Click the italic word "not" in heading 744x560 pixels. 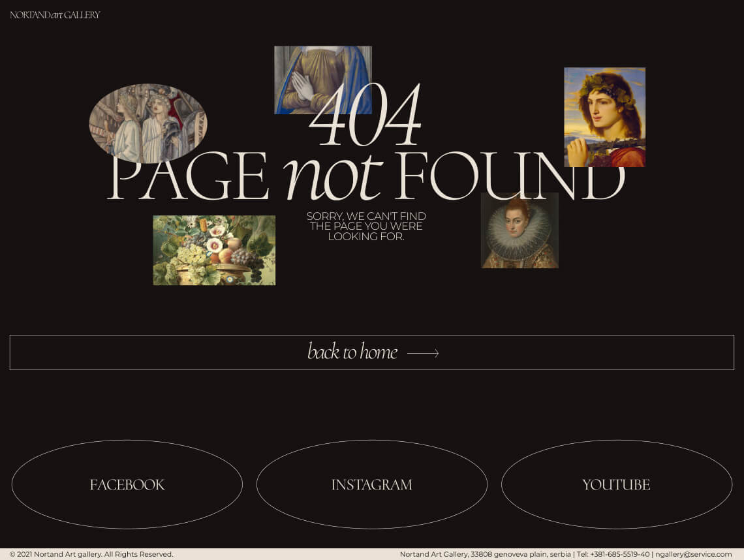(x=332, y=176)
